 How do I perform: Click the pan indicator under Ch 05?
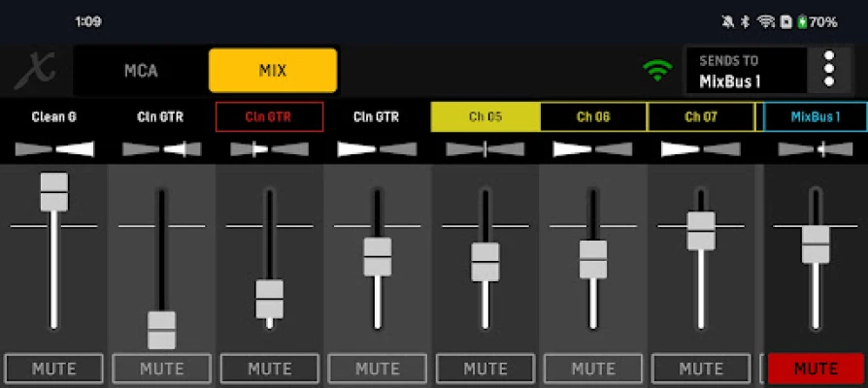pyautogui.click(x=484, y=149)
